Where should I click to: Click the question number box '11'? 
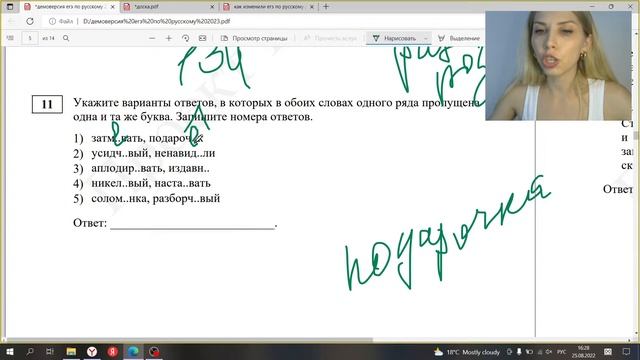[47, 104]
